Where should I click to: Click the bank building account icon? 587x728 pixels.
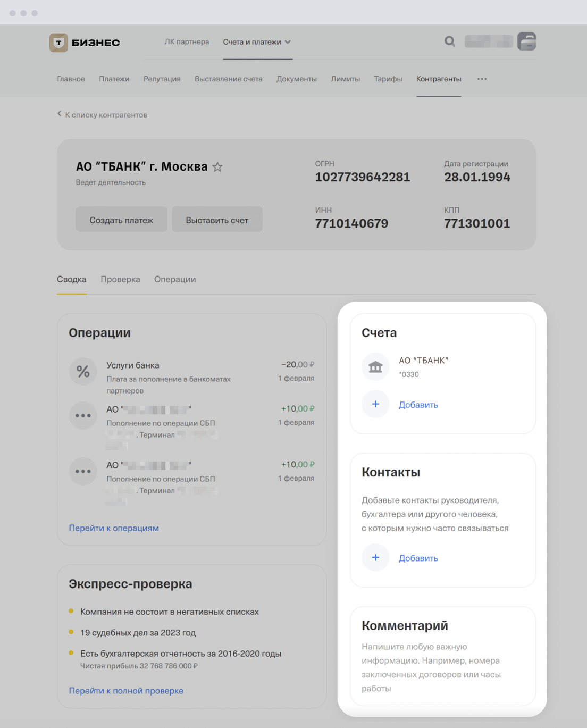(375, 367)
